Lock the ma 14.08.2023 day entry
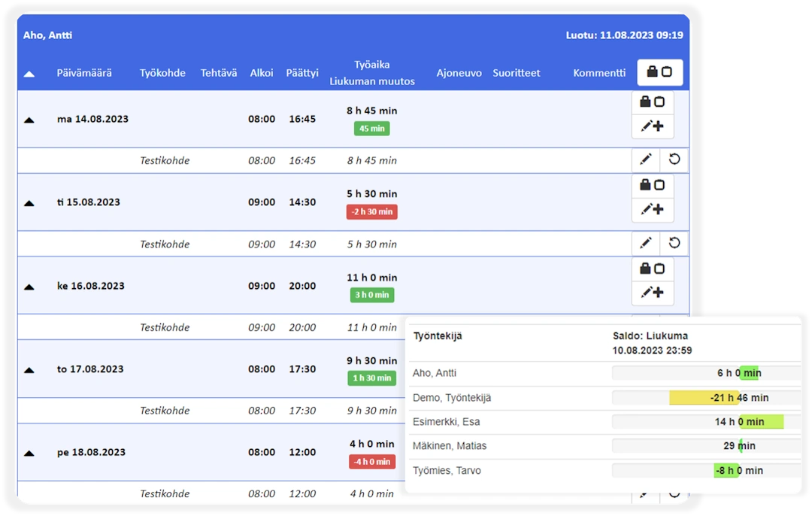 click(x=652, y=102)
